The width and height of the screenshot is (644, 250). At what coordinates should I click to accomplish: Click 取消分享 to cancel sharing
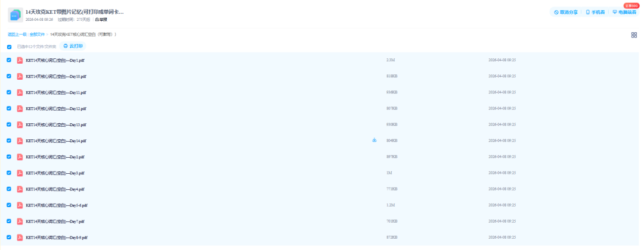coord(566,12)
